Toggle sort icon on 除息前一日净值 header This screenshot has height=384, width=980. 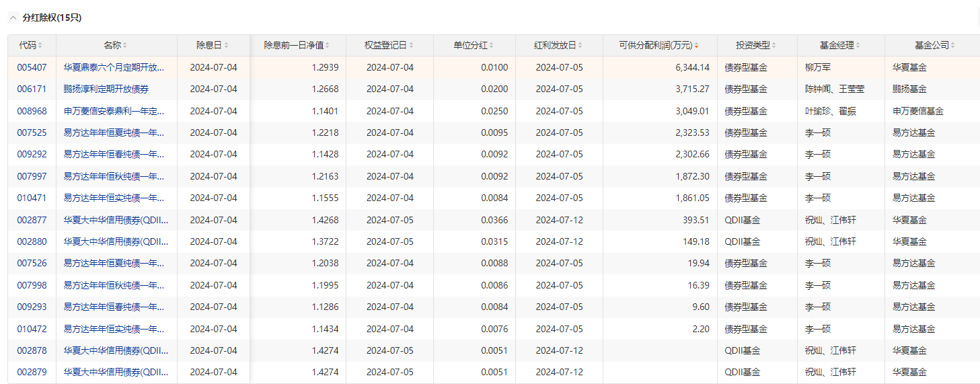pos(328,46)
